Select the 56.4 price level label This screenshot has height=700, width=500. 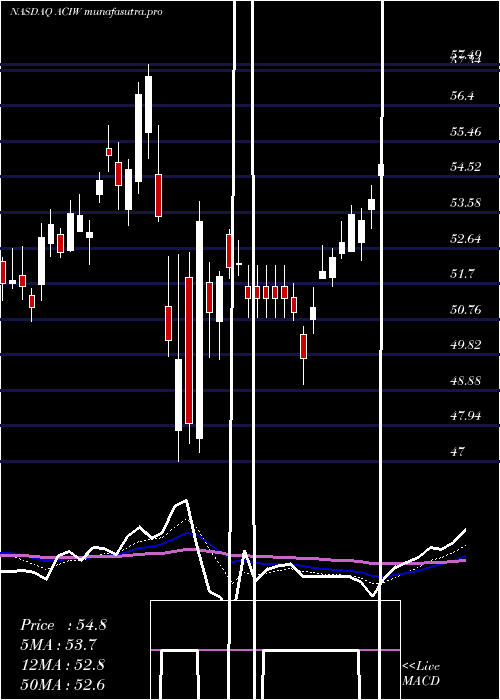pos(462,96)
